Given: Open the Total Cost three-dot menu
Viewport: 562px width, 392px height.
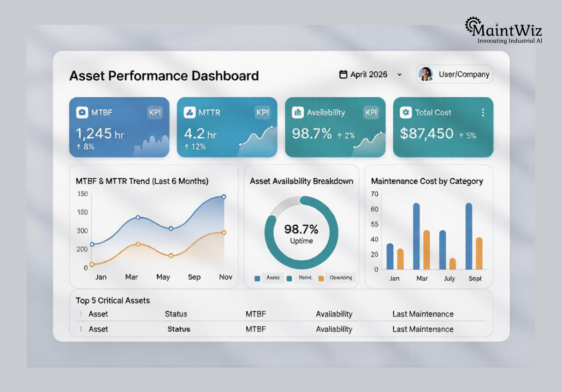Looking at the screenshot, I should pyautogui.click(x=483, y=112).
